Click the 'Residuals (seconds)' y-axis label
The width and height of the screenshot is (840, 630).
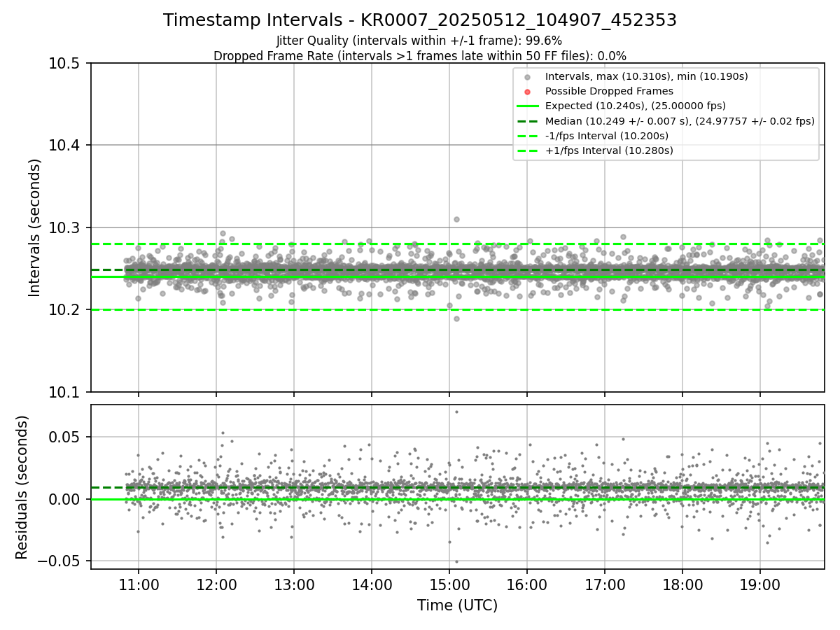(x=22, y=487)
